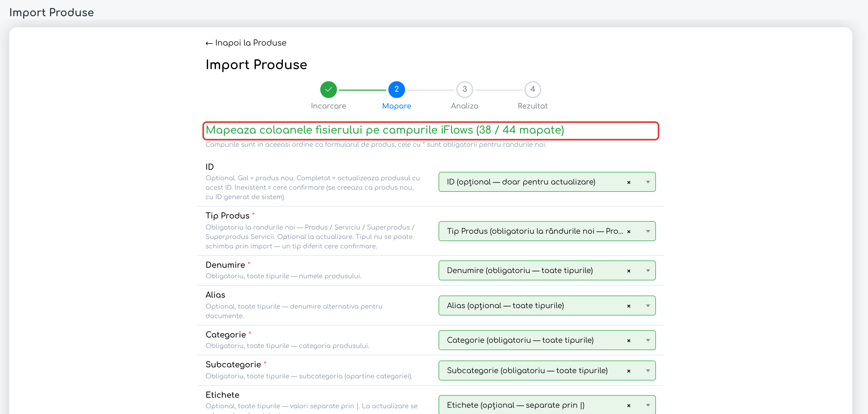Open the ID mapping dropdown arrow
The height and width of the screenshot is (414, 868).
[648, 182]
